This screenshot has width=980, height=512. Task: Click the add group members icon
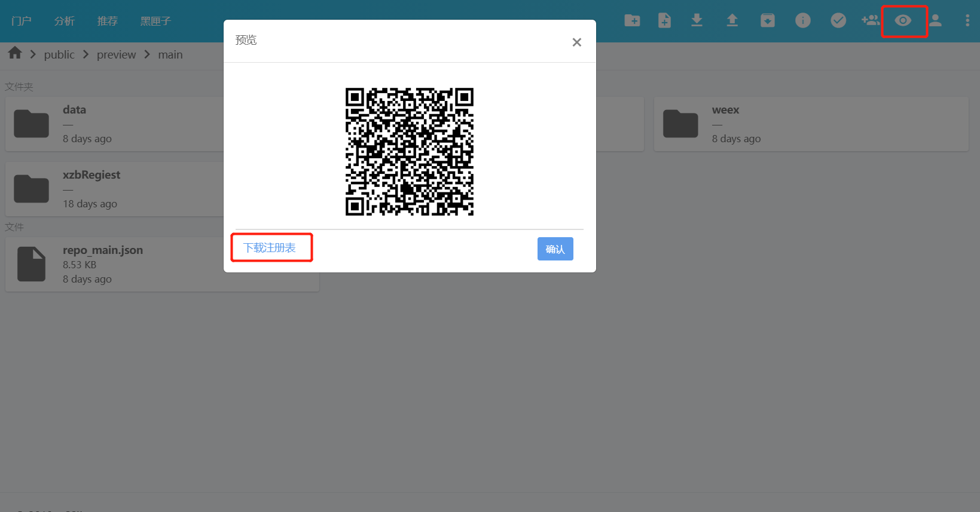(870, 21)
